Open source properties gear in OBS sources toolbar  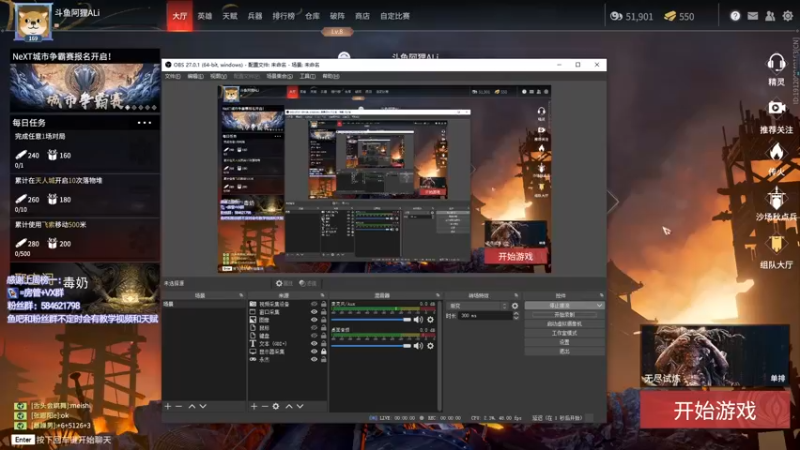pos(276,406)
